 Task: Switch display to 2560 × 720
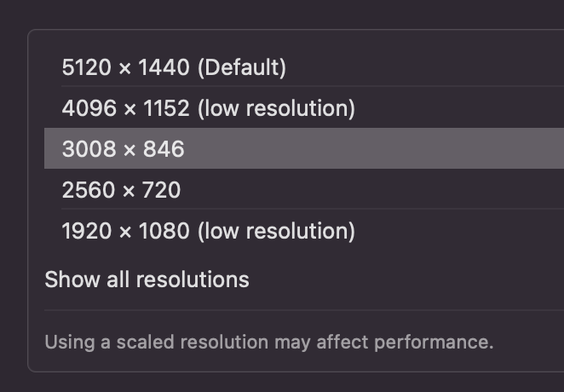121,189
